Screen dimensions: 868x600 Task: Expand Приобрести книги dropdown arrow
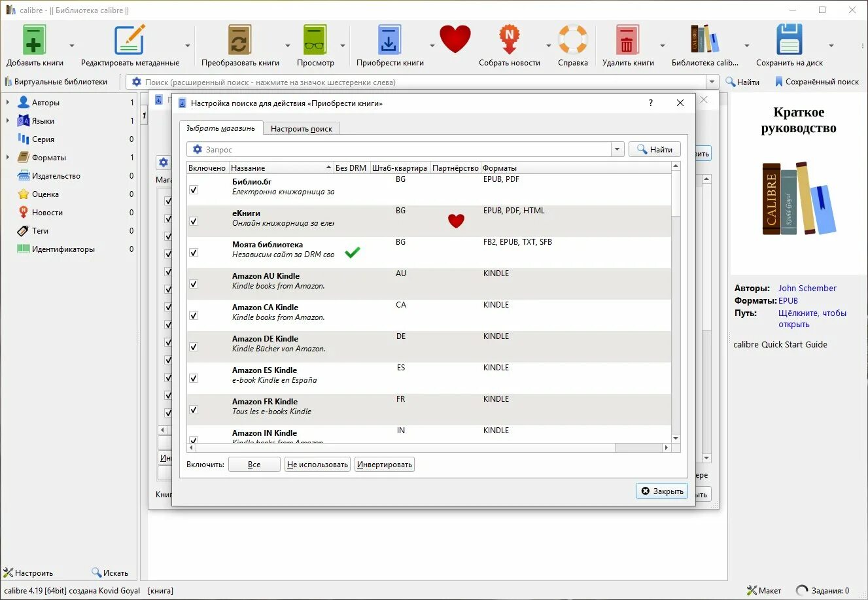tap(432, 46)
